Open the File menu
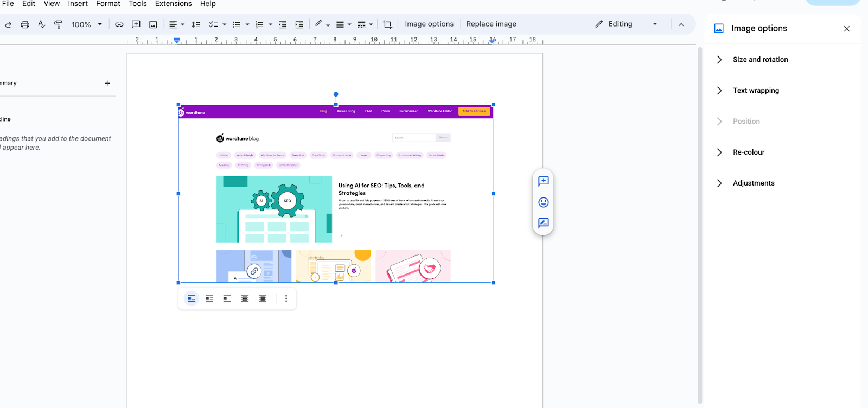The image size is (868, 408). pos(8,4)
